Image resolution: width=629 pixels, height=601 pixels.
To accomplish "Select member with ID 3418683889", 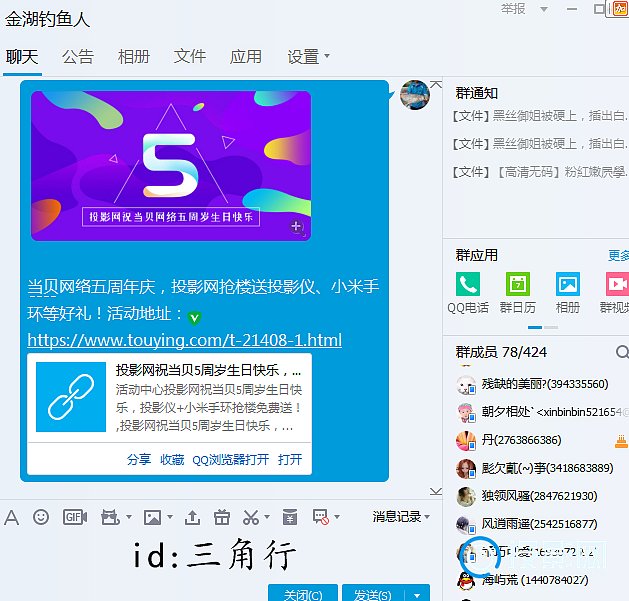I will 548,468.
